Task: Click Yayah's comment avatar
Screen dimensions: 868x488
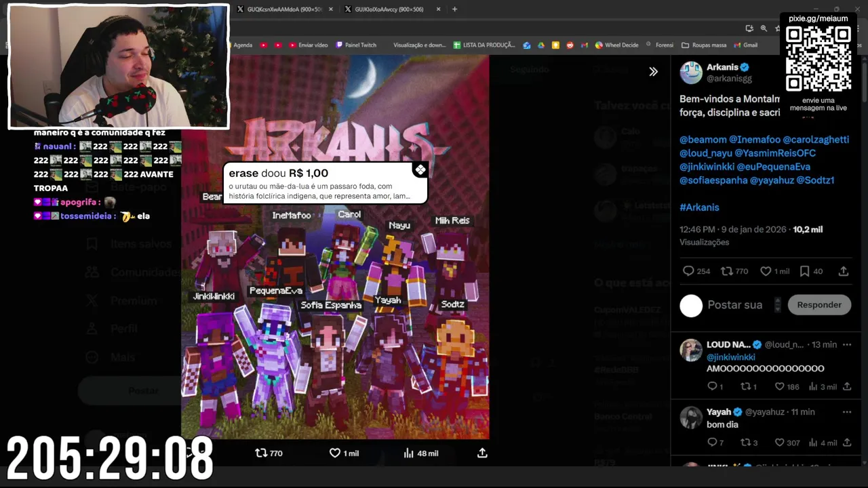Action: pos(691,418)
